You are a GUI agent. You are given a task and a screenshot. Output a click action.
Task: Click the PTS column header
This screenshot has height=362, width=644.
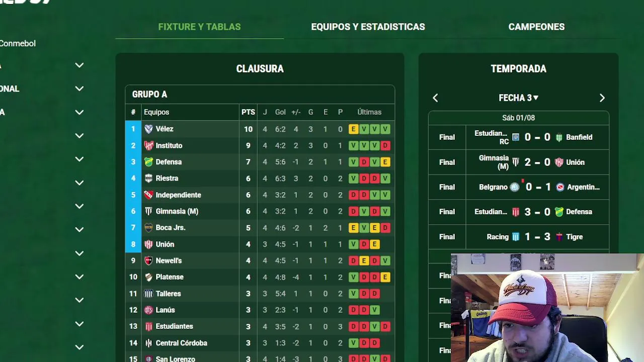click(248, 112)
